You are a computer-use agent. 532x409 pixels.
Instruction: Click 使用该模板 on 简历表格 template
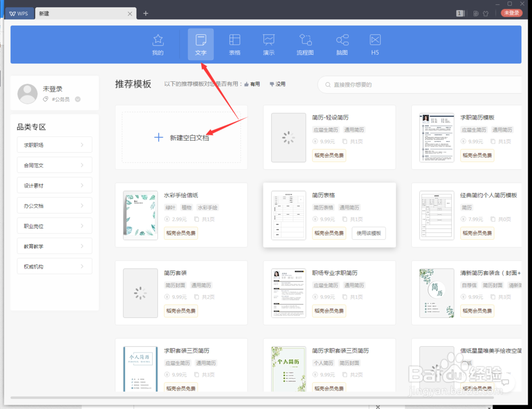click(368, 233)
